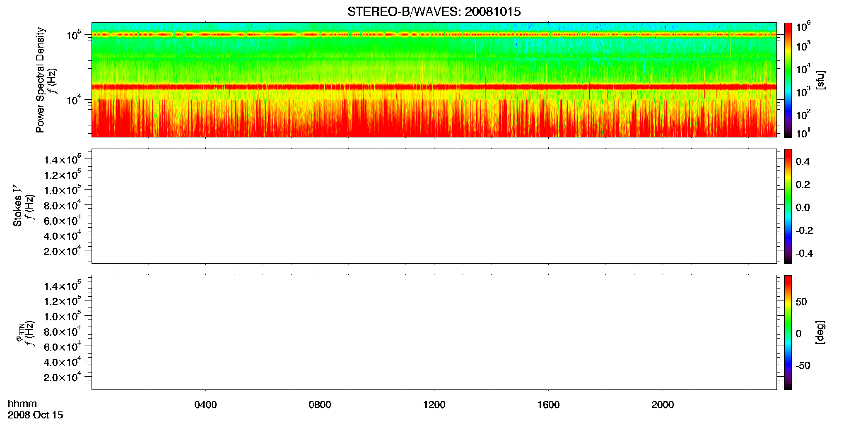Click the Power Spectral Density axis label

[x=40, y=80]
